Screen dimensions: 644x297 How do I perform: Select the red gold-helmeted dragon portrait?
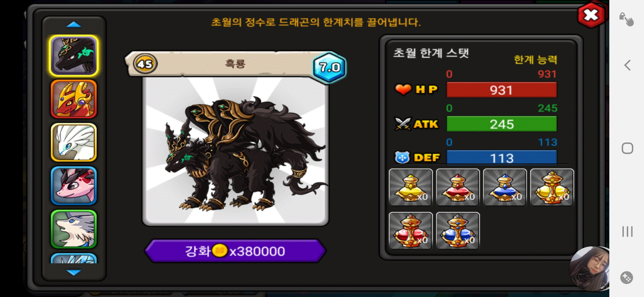click(x=74, y=99)
